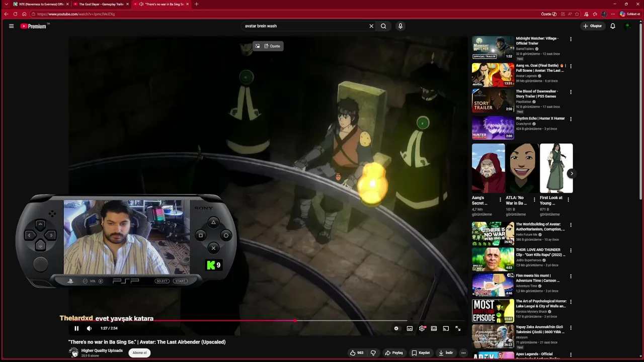Download the video with İndir

(x=446, y=353)
